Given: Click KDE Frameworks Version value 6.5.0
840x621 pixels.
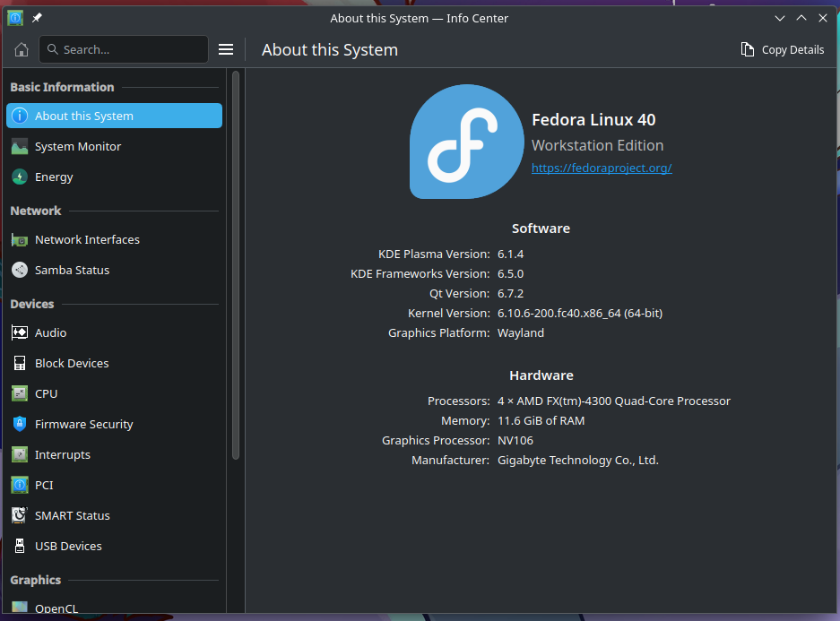Looking at the screenshot, I should point(510,274).
